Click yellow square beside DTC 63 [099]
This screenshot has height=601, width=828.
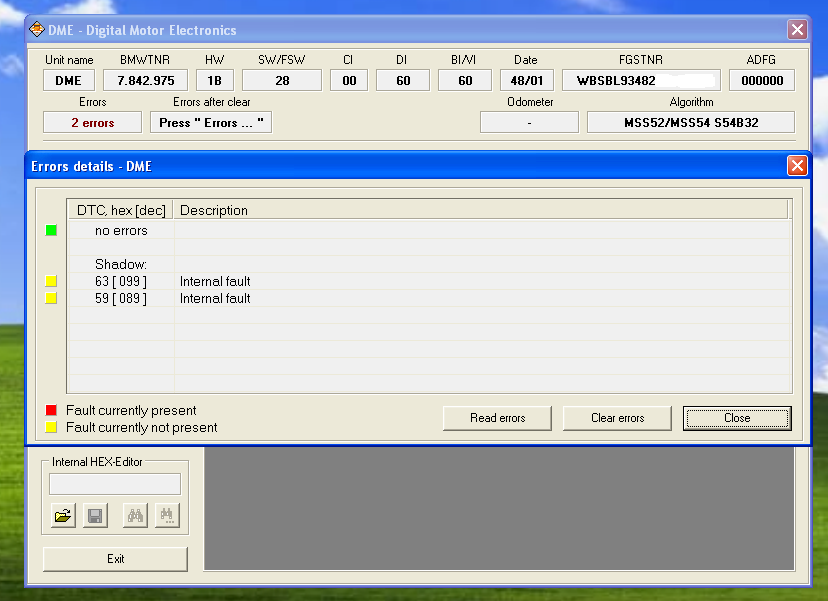point(51,281)
